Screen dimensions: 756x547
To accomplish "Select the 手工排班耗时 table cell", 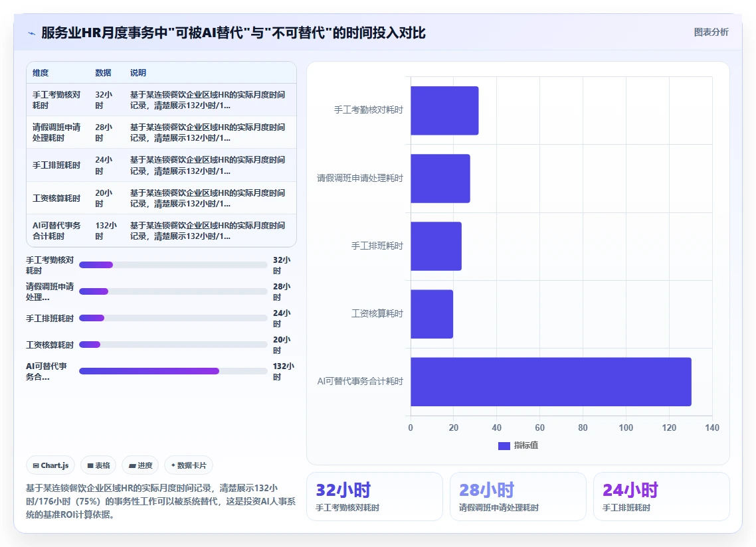I will tap(56, 165).
